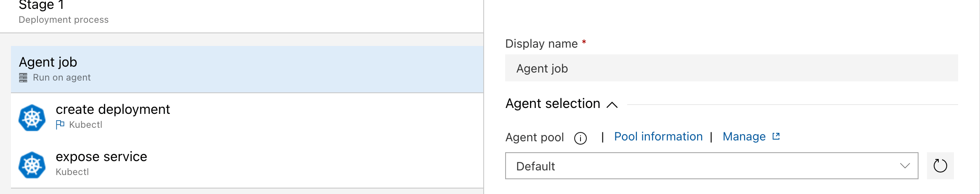
Task: Open the Manage link
Action: tap(744, 137)
